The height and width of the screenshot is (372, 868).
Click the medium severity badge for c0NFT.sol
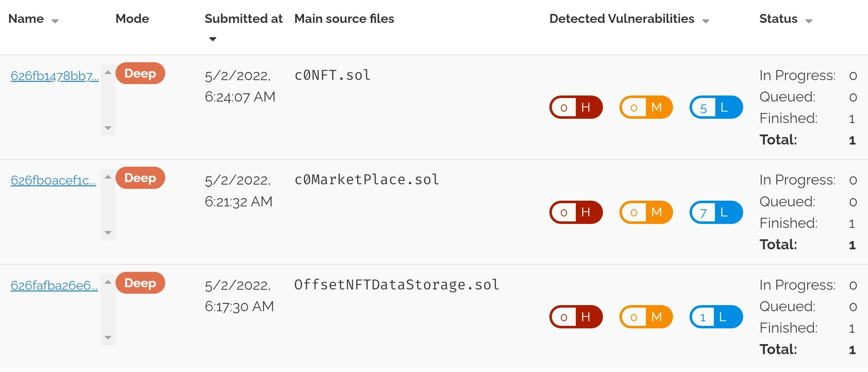click(646, 107)
